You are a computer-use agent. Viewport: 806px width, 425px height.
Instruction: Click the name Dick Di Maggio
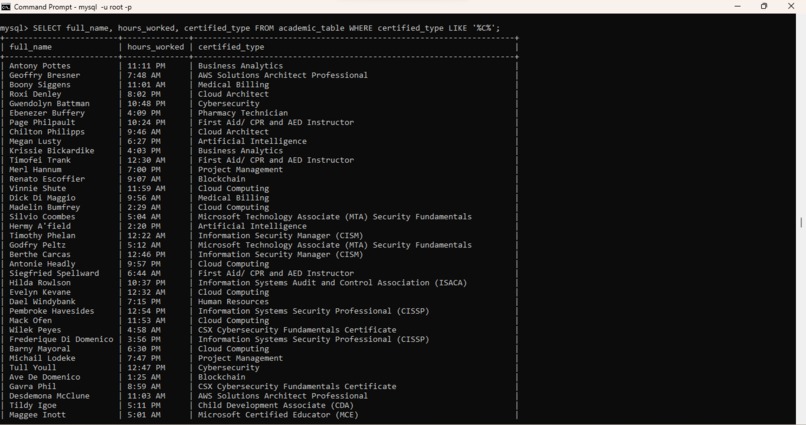click(42, 198)
